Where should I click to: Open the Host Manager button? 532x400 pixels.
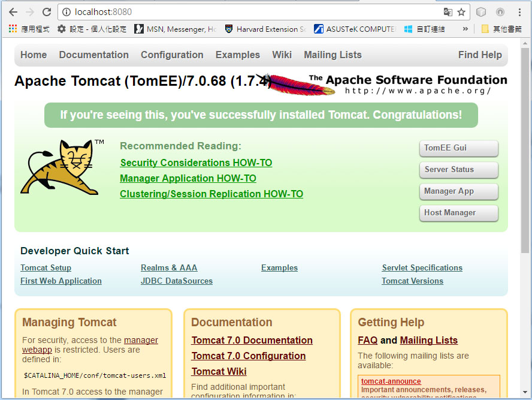(x=459, y=212)
